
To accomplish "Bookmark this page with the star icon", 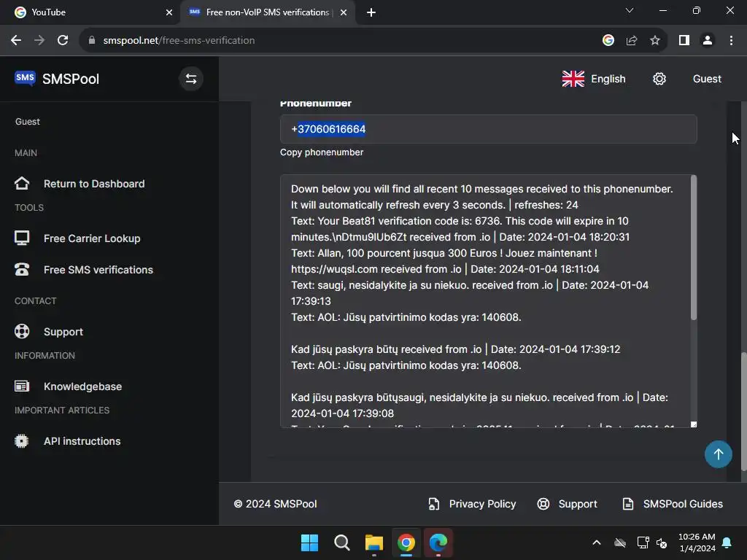I will pyautogui.click(x=655, y=41).
